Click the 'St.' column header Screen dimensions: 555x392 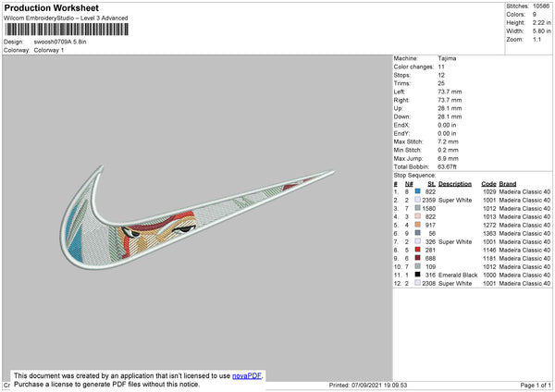[x=431, y=184]
